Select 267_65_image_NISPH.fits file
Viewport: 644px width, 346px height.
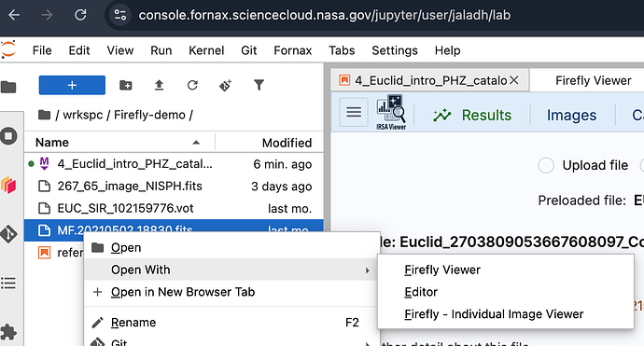click(x=174, y=187)
